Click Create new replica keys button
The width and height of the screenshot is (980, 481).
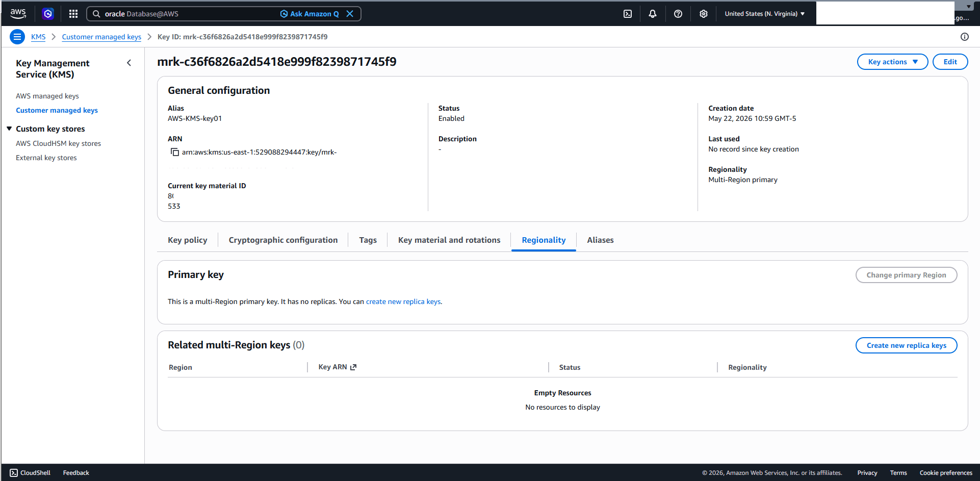(906, 345)
